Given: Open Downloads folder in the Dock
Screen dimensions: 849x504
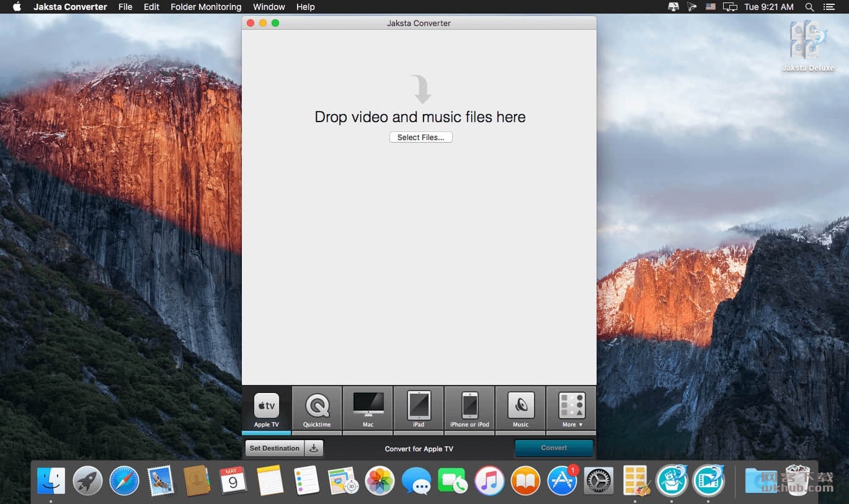Looking at the screenshot, I should pyautogui.click(x=760, y=480).
